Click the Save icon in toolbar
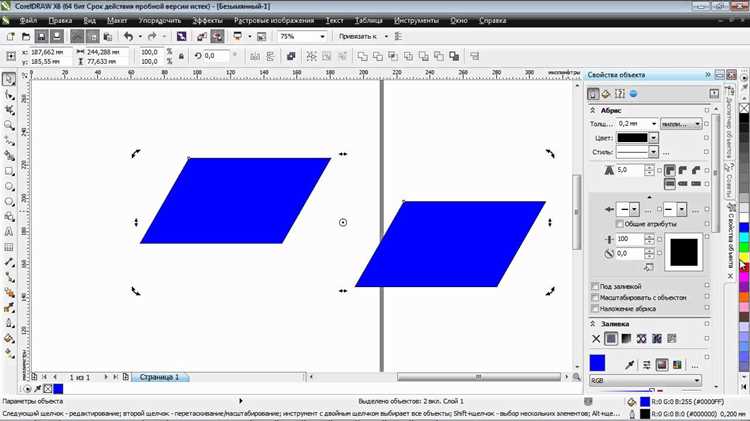 pyautogui.click(x=42, y=36)
